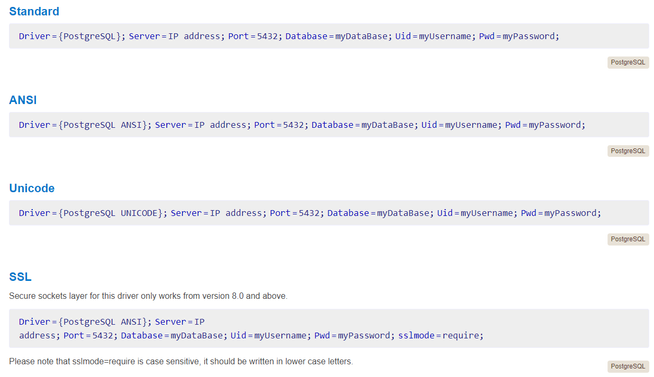Open the Standard heading link

[x=34, y=11]
